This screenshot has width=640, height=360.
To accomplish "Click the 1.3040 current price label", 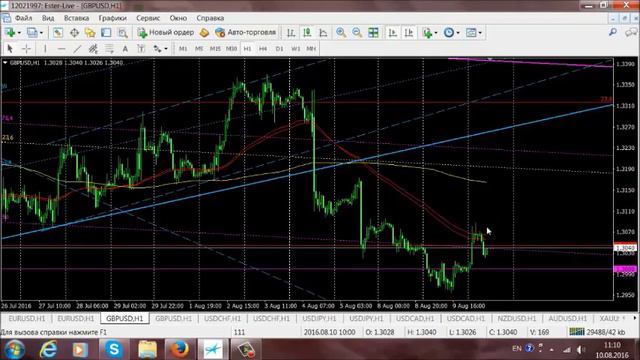I will [625, 248].
